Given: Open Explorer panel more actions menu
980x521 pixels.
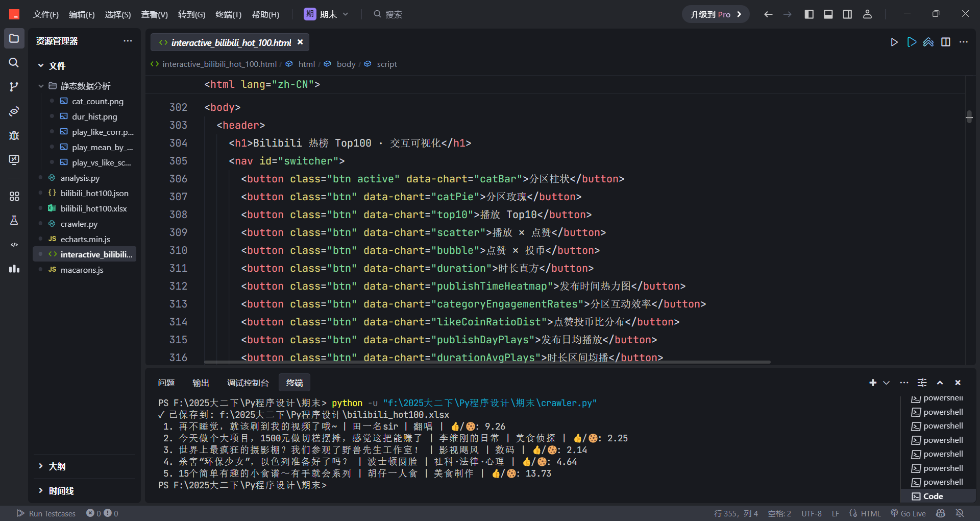Looking at the screenshot, I should pos(128,41).
